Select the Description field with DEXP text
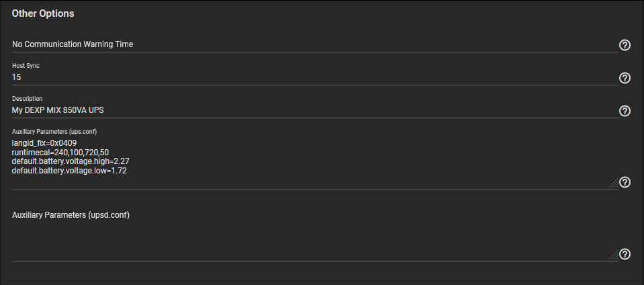Viewport: 644px width, 285px height. (x=314, y=110)
